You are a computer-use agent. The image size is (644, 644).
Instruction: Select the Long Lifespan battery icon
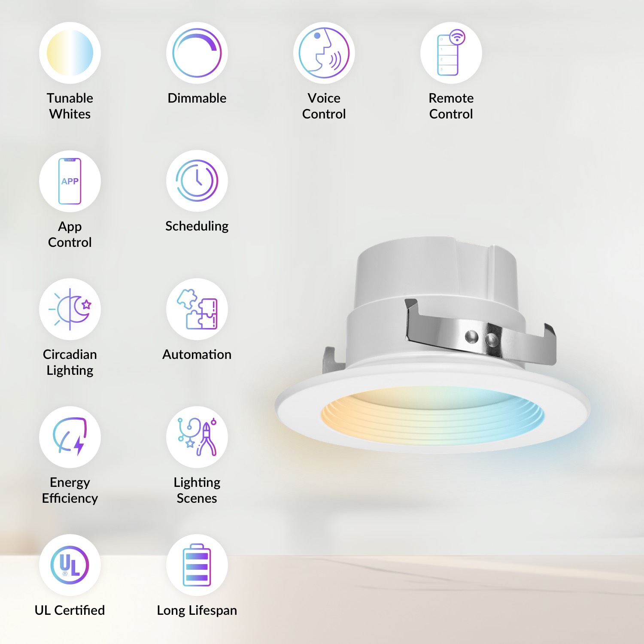pos(197,565)
